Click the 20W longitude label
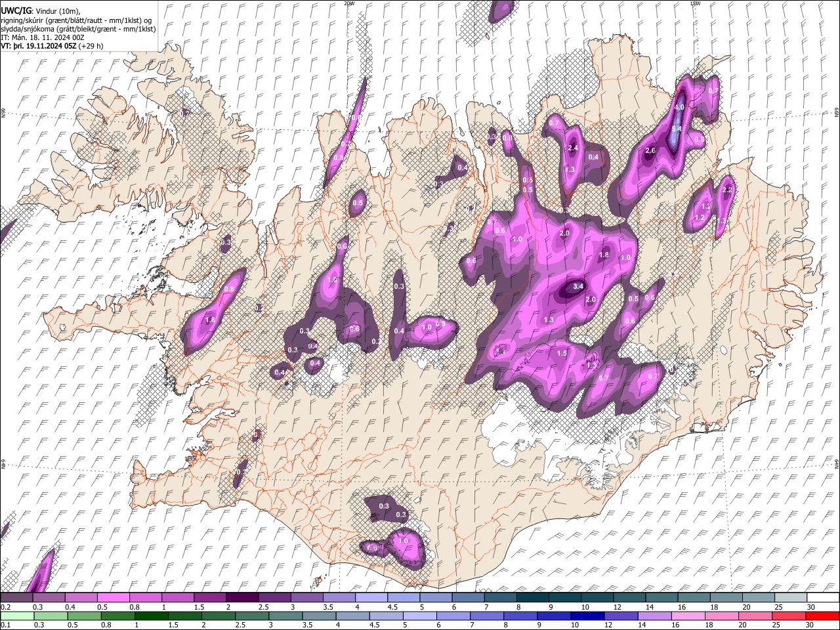The image size is (840, 630). click(349, 3)
